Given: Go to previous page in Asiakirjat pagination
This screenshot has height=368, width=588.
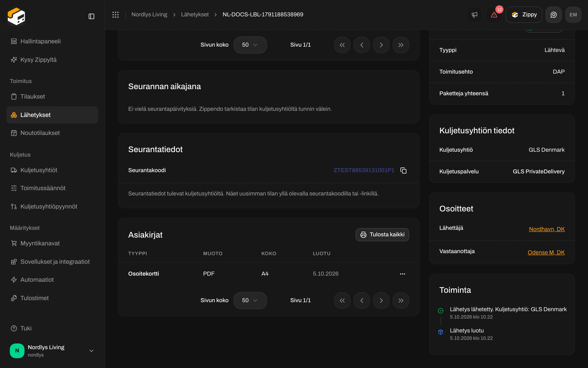Looking at the screenshot, I should [x=362, y=300].
